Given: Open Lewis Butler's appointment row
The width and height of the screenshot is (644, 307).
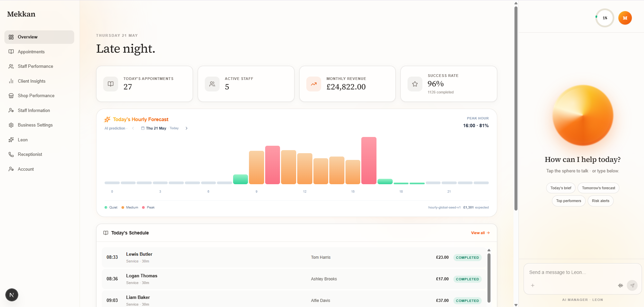Looking at the screenshot, I should (x=294, y=257).
